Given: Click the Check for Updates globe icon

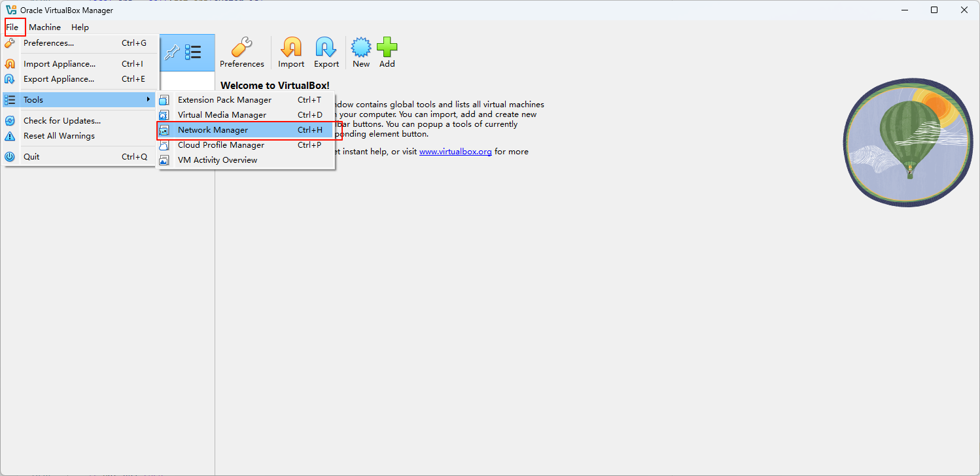Looking at the screenshot, I should tap(10, 121).
